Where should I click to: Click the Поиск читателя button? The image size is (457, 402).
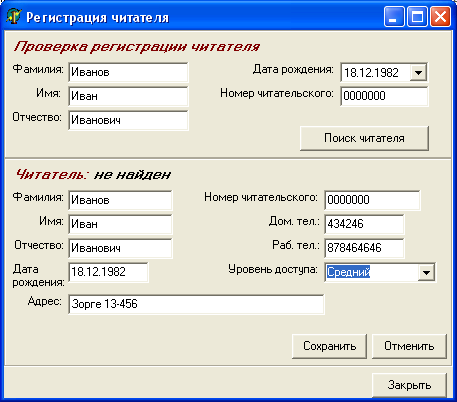[x=364, y=138]
